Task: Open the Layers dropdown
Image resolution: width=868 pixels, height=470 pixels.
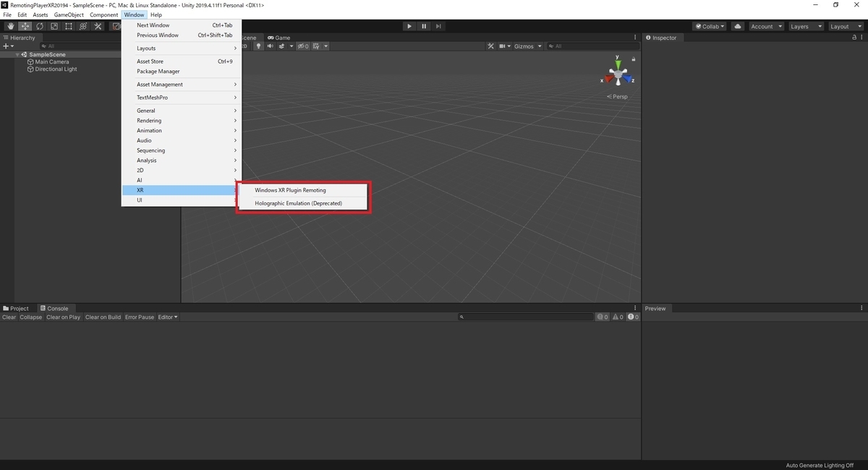Action: [x=806, y=26]
